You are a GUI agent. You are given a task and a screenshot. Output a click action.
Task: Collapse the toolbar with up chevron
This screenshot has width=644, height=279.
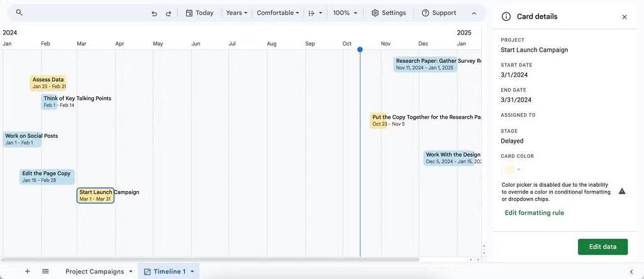474,13
